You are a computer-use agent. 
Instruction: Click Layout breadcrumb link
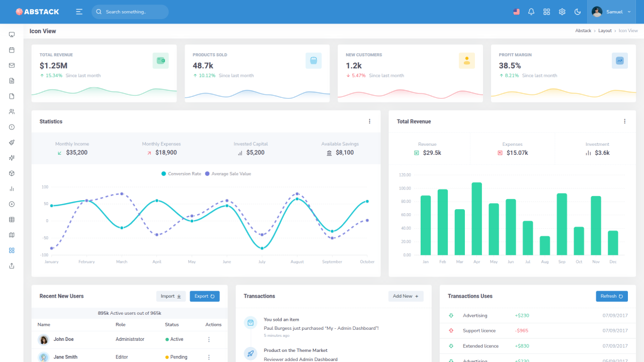pos(605,31)
